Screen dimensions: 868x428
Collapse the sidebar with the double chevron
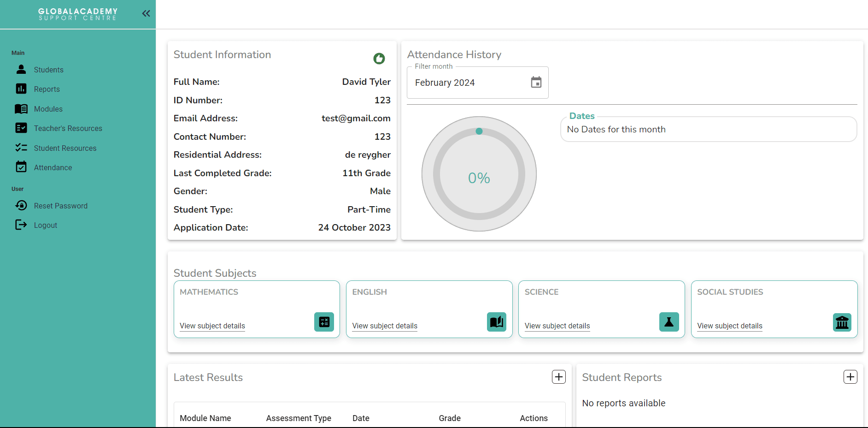click(x=146, y=13)
